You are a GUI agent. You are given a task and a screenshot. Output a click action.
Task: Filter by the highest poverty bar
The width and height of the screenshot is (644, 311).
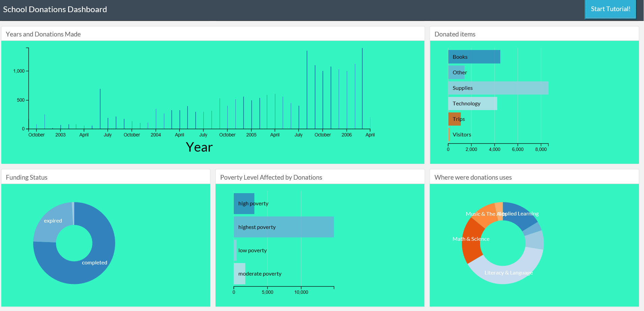click(x=283, y=227)
